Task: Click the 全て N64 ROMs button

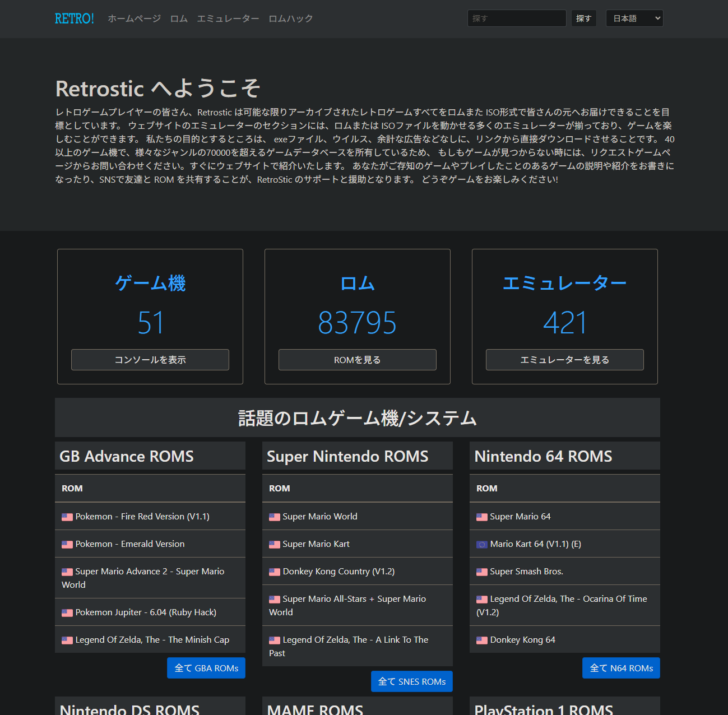Action: (622, 668)
